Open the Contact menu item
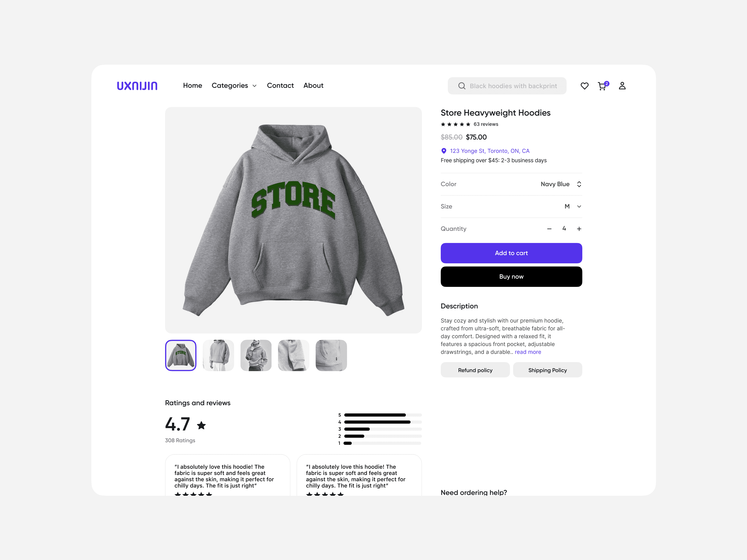This screenshot has height=560, width=747. [280, 85]
